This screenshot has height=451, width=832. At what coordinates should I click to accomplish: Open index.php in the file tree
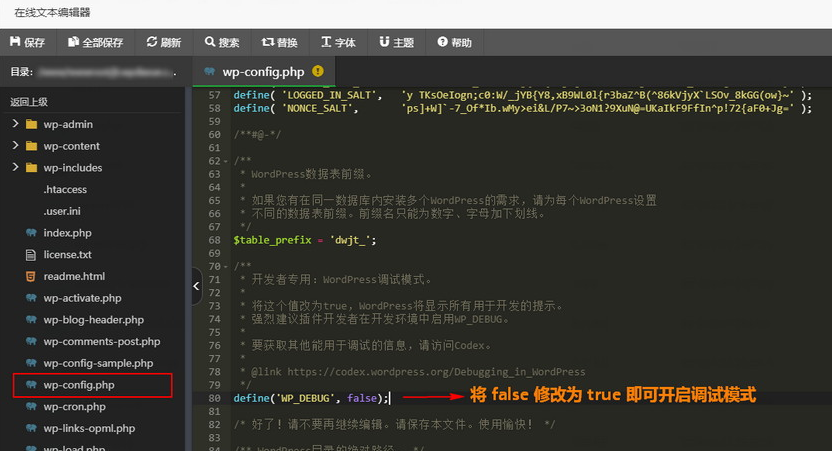[x=67, y=233]
